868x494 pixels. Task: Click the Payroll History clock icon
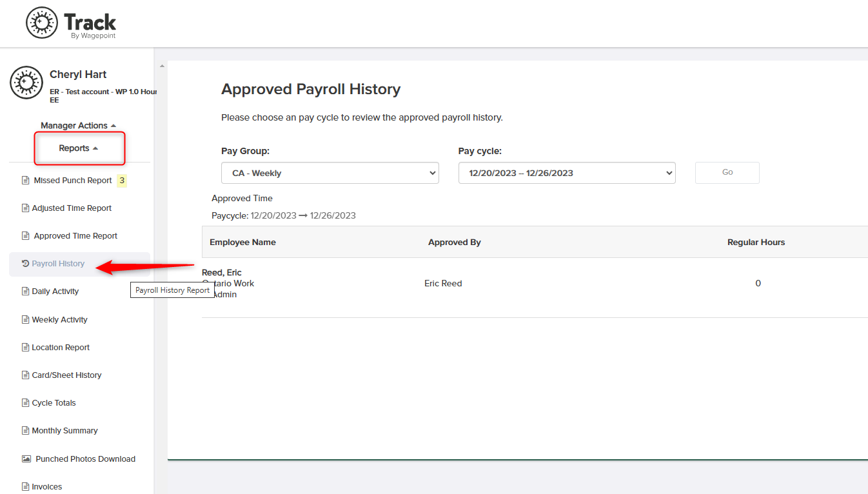26,264
